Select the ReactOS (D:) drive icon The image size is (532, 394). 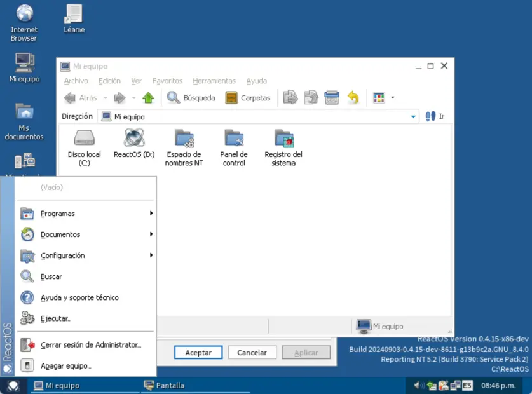click(x=134, y=143)
